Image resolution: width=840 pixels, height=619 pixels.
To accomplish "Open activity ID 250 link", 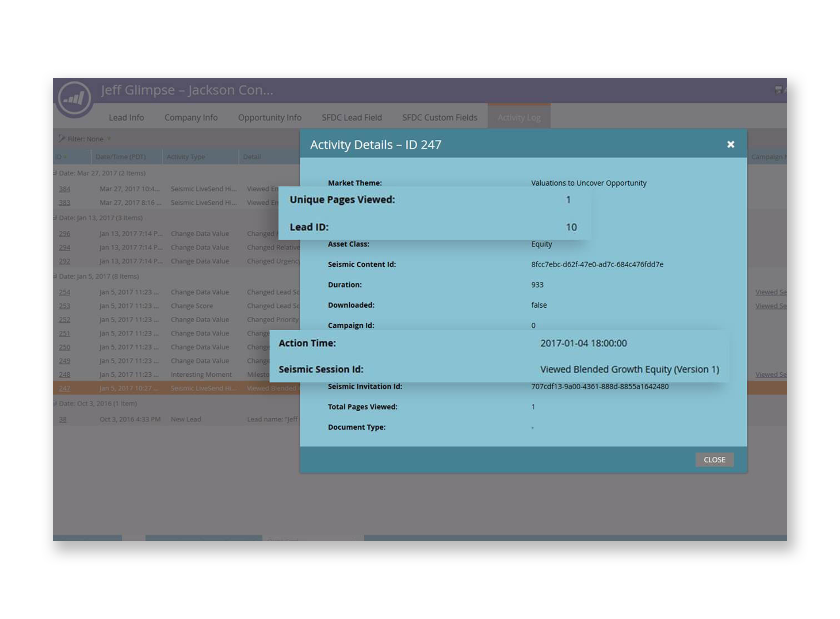I will (65, 347).
